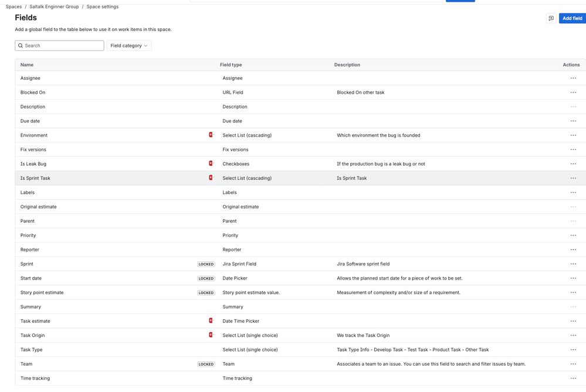Click 'Checkboxes' field type cell
Image resolution: width=586 pixels, height=392 pixels.
(236, 164)
